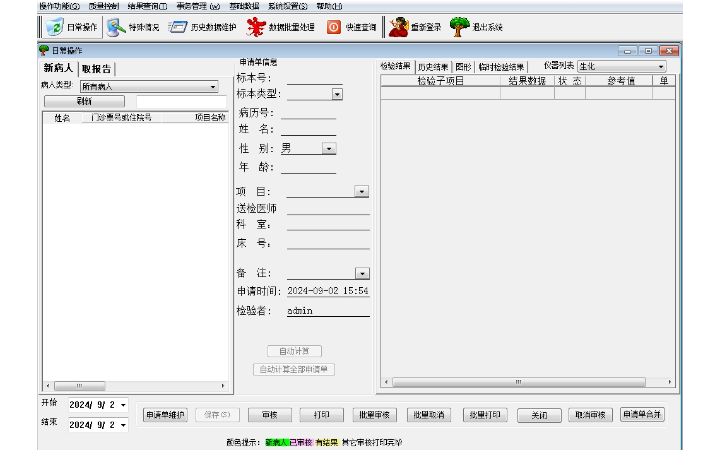This screenshot has width=720, height=450.
Task: Click the 标本号 input field
Action: click(315, 79)
